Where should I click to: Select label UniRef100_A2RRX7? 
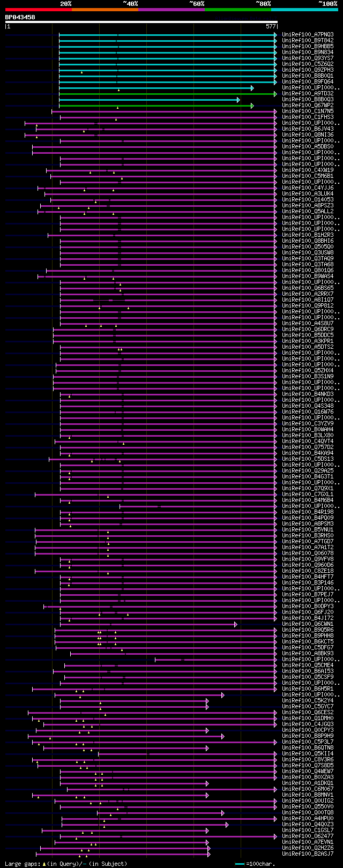(308, 294)
